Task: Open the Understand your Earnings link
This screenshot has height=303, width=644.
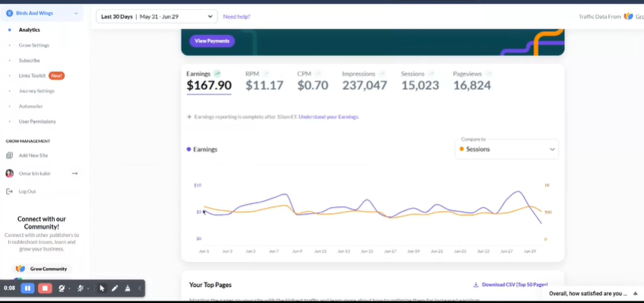Action: pos(328,116)
